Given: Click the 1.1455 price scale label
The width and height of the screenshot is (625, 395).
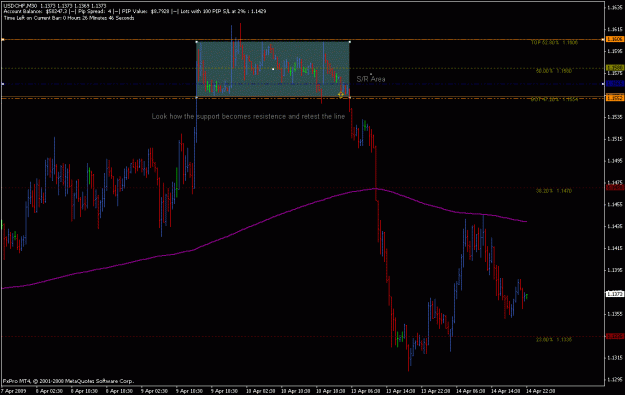Looking at the screenshot, I should [615, 204].
